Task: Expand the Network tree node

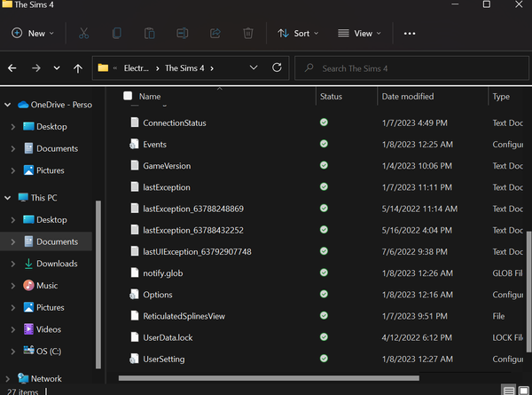Action: click(x=7, y=378)
